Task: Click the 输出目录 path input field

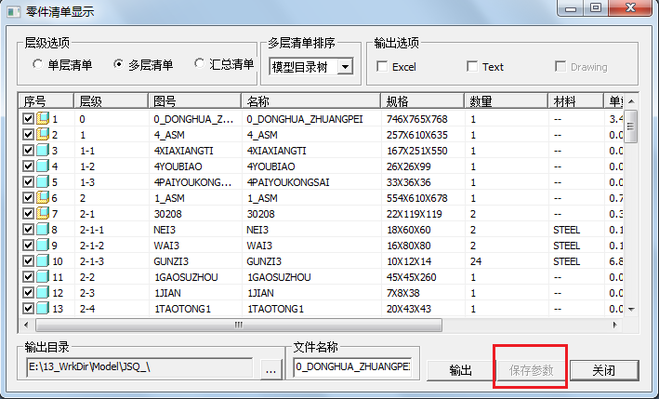Action: [140, 367]
